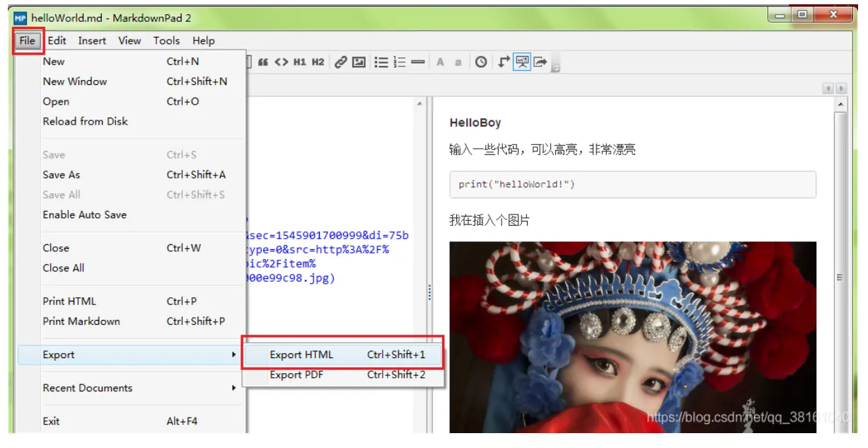Insert a blockquote with the quote icon
The image size is (868, 448).
(x=263, y=62)
